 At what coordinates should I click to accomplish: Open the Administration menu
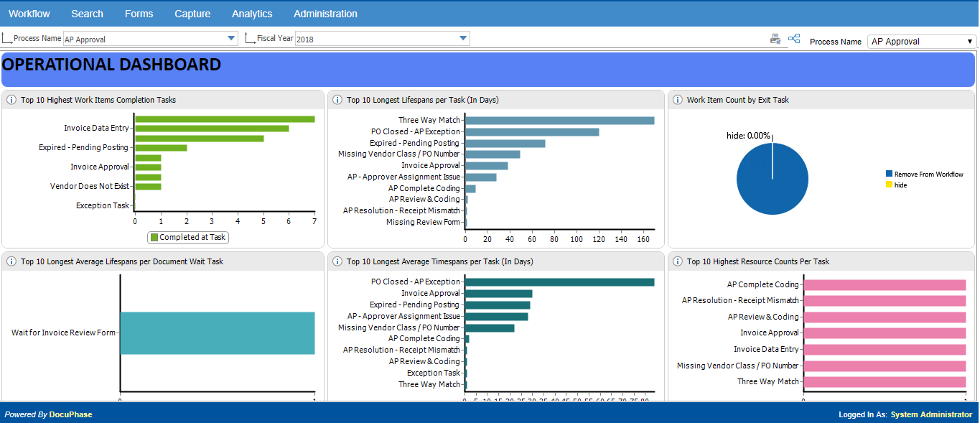tap(325, 14)
